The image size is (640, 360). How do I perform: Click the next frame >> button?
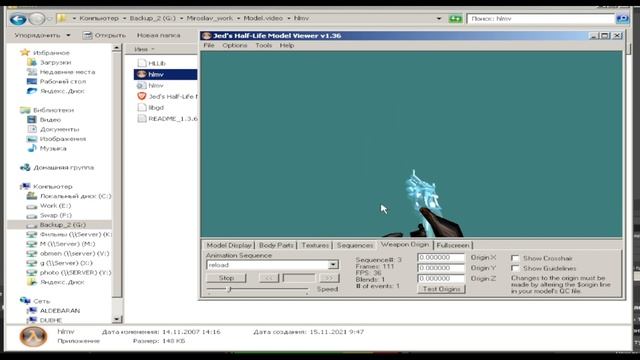329,278
